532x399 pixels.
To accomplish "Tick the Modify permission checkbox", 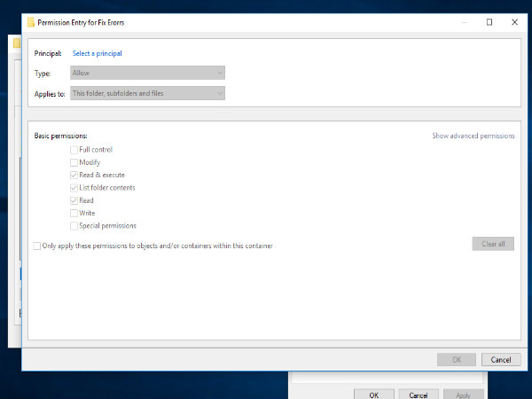I will pos(74,162).
